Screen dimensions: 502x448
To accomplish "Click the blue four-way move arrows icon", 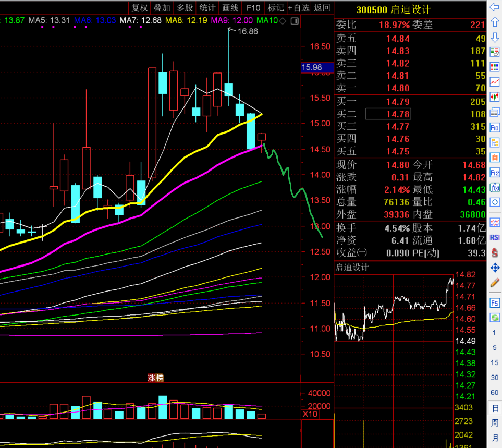I will click(x=495, y=268).
